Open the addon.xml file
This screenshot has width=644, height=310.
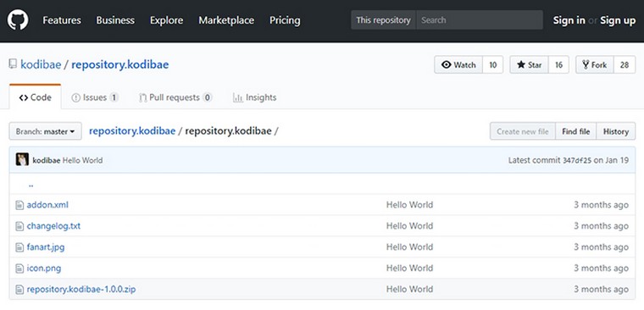click(47, 204)
